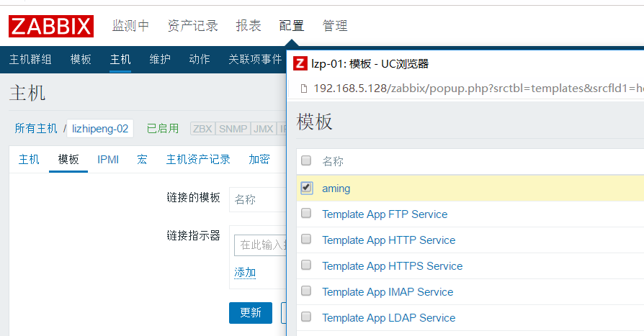Go to 模板 submenu in blue bar
Viewport: 644px width, 336px height.
click(x=81, y=60)
